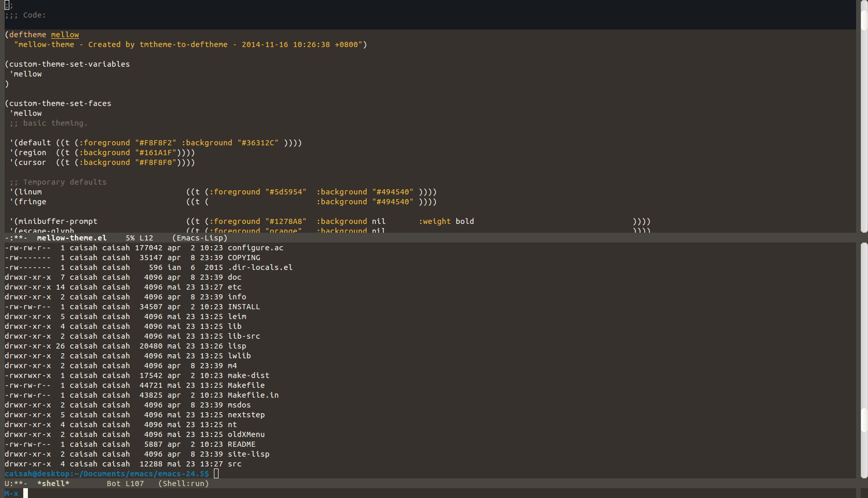The image size is (868, 498).
Task: Click the "#F8F8F2" foreground color string
Action: point(156,143)
